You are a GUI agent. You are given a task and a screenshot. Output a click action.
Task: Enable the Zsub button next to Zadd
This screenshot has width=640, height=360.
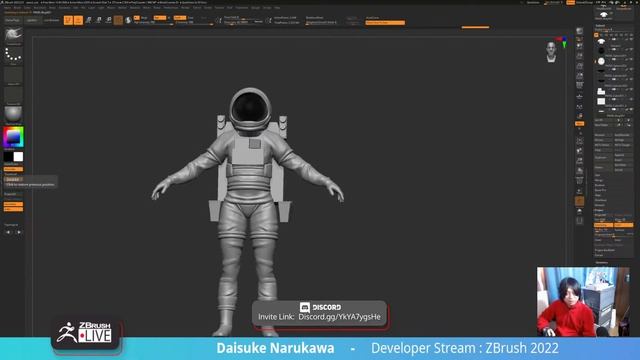tap(191, 18)
